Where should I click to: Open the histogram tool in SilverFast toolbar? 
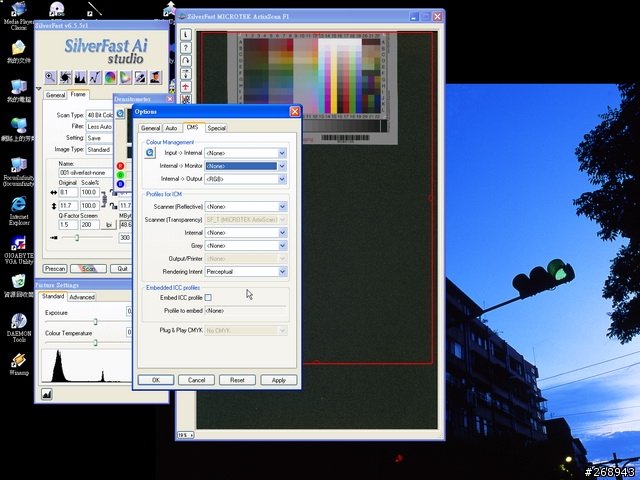80,77
